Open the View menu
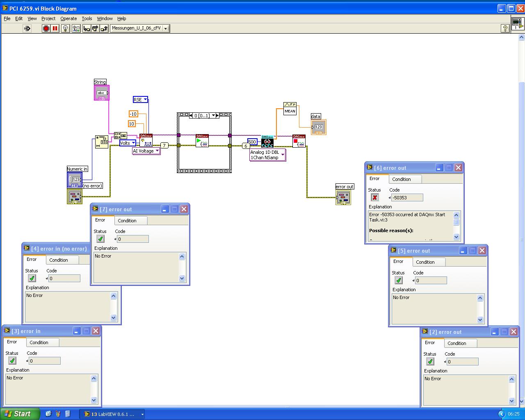Screen dimensions: 525x420 (32, 18)
